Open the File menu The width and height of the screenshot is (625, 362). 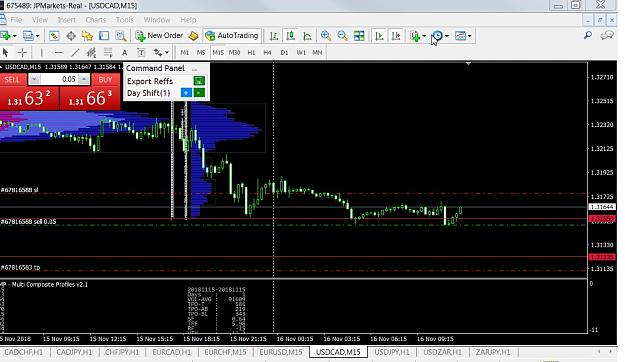(x=16, y=20)
